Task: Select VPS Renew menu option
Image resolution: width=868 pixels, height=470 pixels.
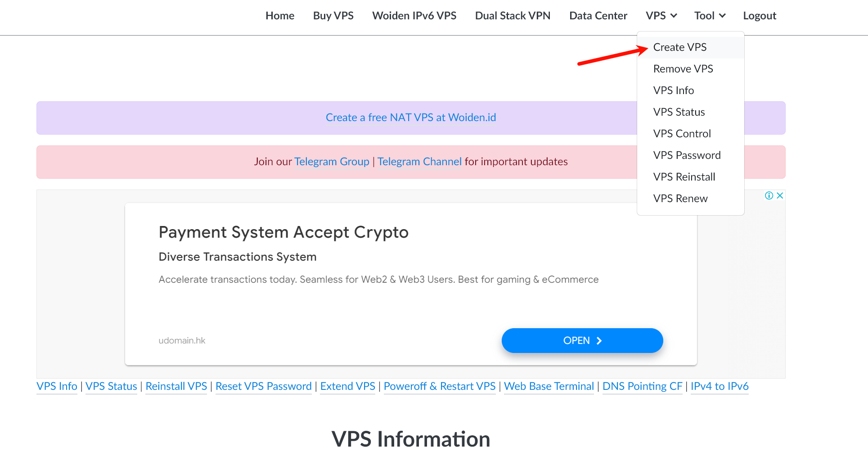Action: coord(680,199)
